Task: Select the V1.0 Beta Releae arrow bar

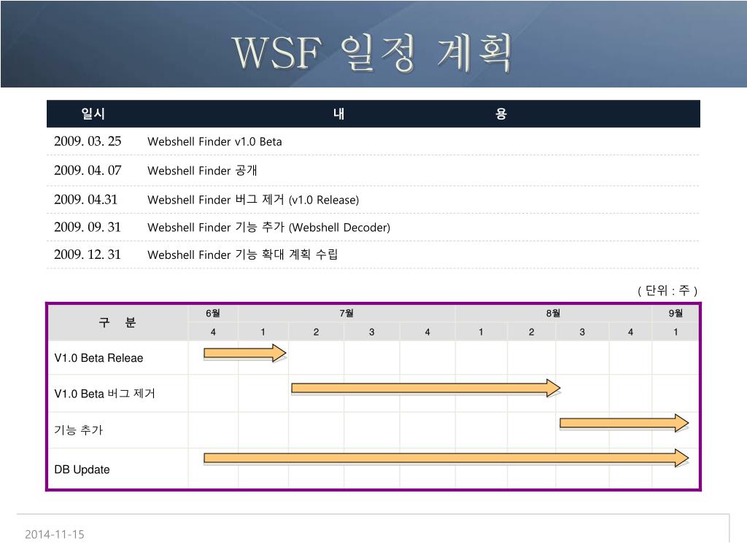Action: (245, 354)
